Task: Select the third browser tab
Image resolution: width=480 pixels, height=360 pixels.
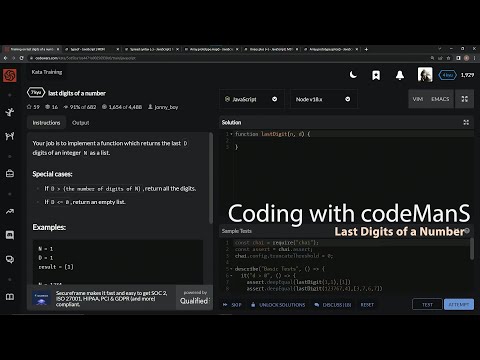Action: (151, 49)
